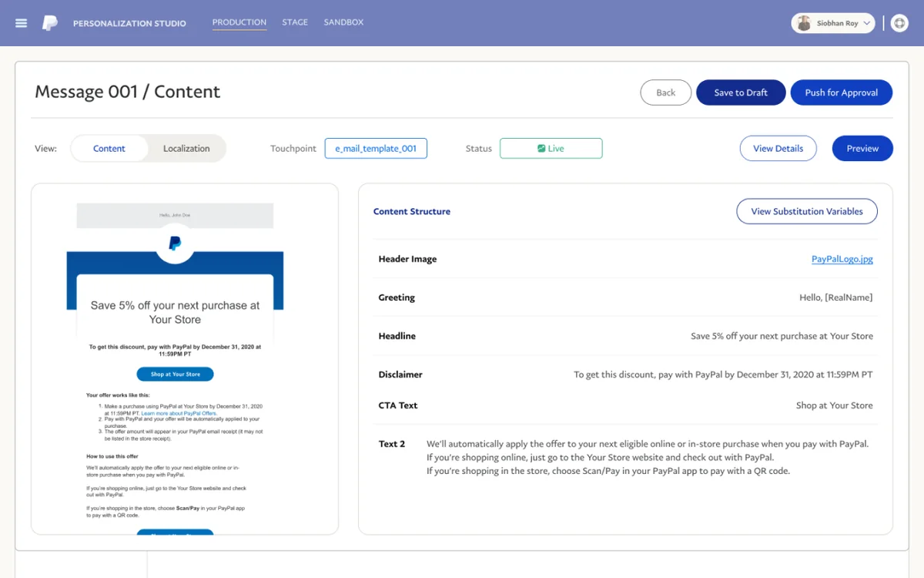Viewport: 924px width, 578px height.
Task: Click the Greeting row label
Action: tap(397, 297)
